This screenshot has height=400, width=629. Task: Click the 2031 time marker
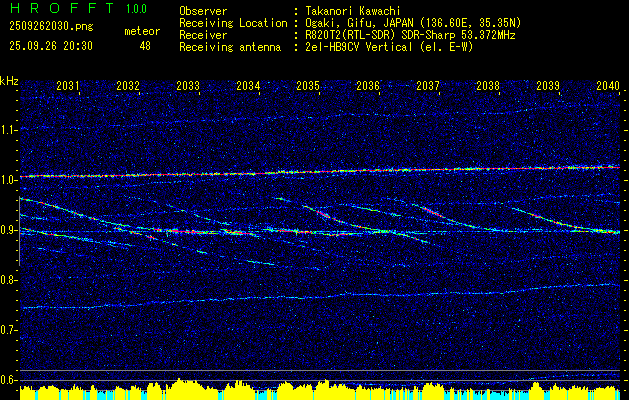pos(68,86)
